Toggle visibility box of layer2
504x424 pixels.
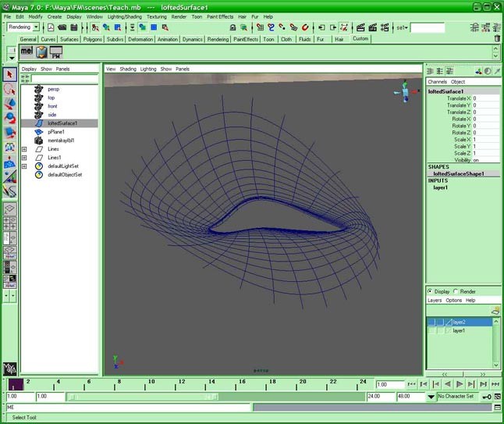tap(431, 321)
